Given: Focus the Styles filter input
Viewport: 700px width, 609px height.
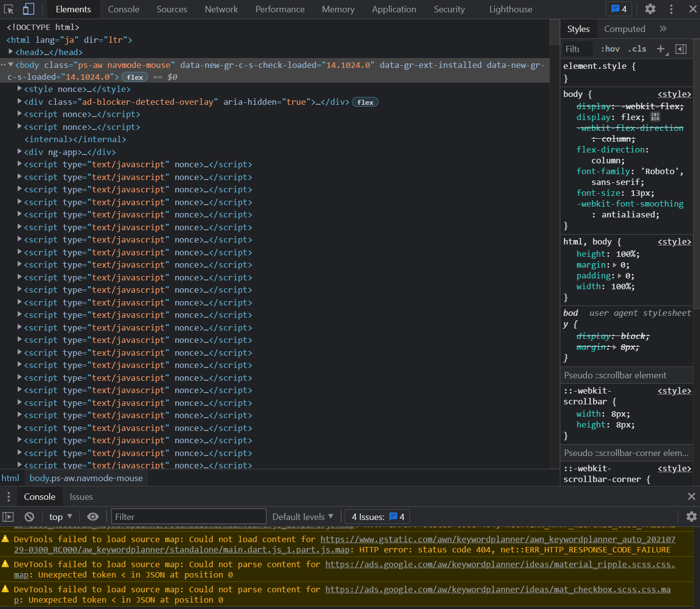Looking at the screenshot, I should tap(579, 49).
